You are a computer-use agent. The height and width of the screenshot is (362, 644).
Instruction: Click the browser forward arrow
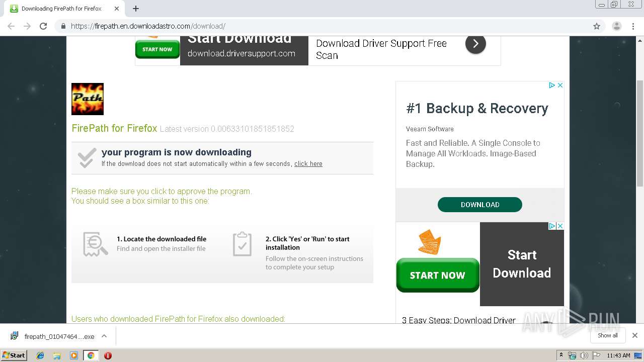[x=27, y=26]
